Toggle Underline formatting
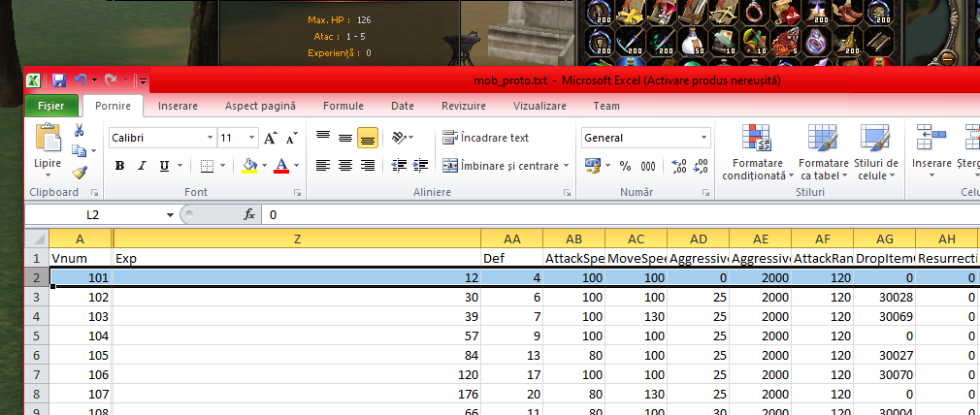Image resolution: width=980 pixels, height=415 pixels. click(164, 166)
